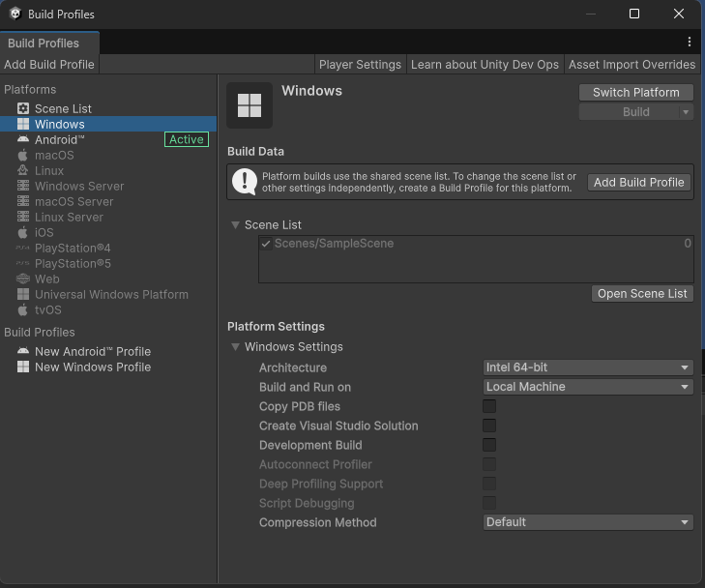The image size is (705, 588).
Task: Toggle Autoconnect Profiler checkbox
Action: pyautogui.click(x=489, y=464)
